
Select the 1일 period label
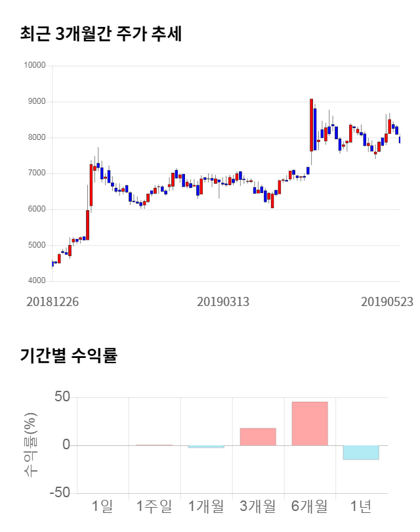click(103, 506)
